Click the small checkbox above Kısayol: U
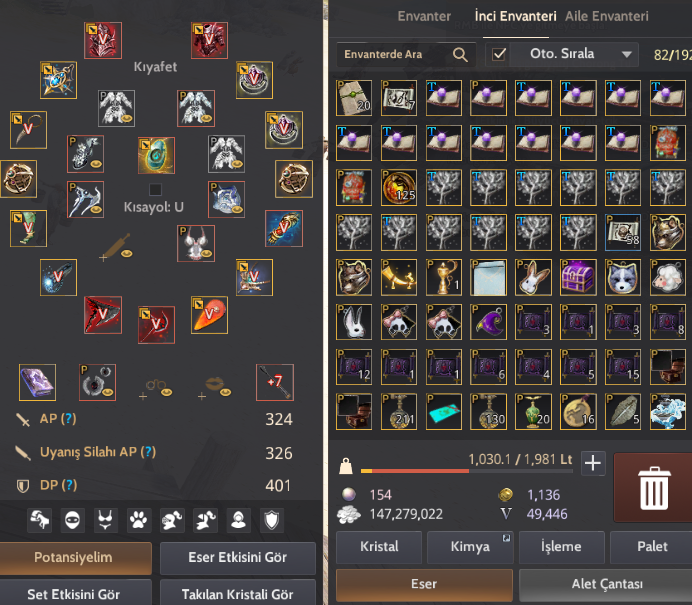 coord(155,190)
